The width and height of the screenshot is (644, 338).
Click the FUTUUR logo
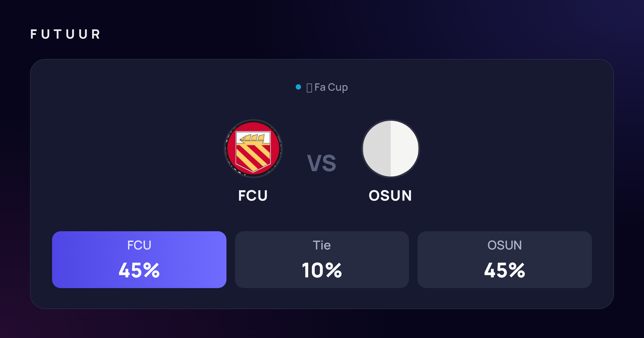pos(65,34)
